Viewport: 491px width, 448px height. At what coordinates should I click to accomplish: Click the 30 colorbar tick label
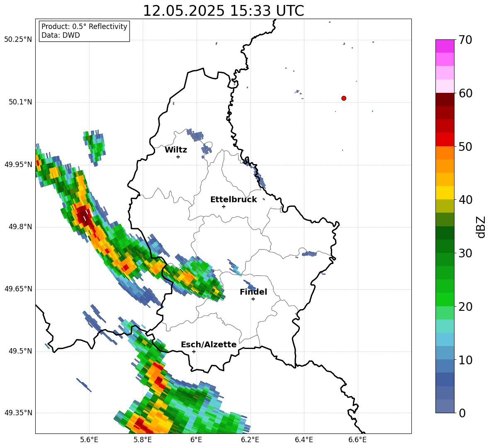[465, 253]
